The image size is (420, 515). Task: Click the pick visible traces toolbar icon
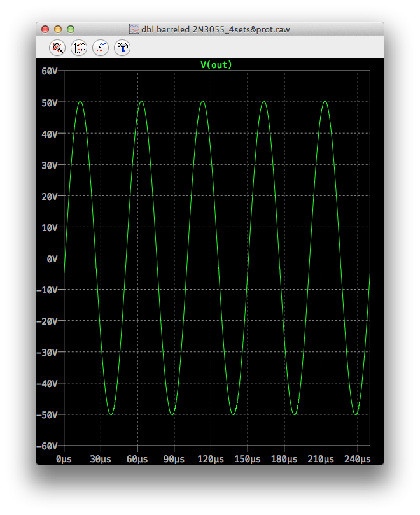[x=101, y=48]
